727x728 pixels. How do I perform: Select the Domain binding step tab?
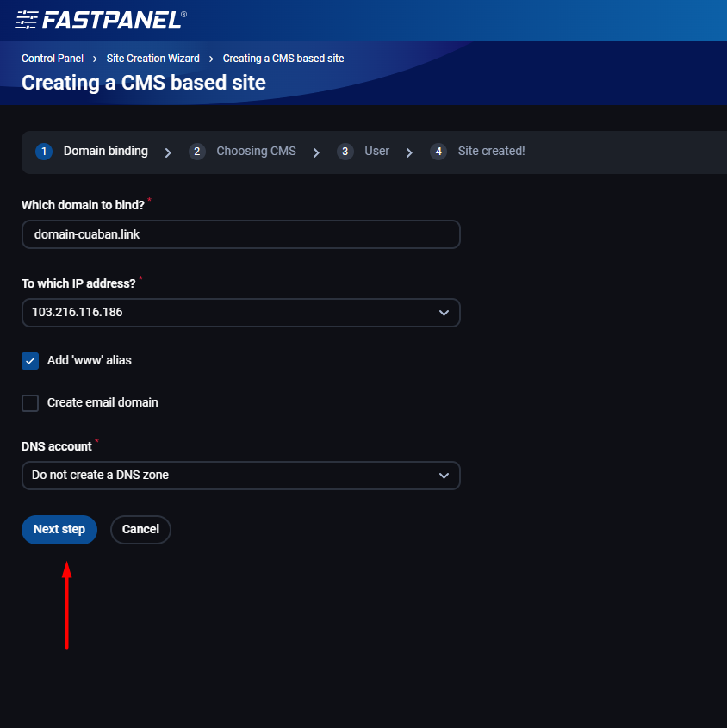coord(105,152)
